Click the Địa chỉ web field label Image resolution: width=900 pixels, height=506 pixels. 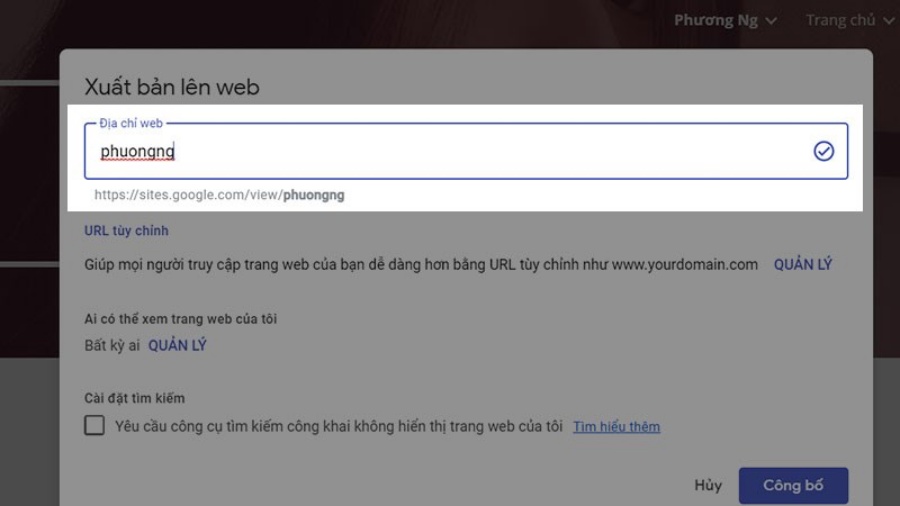coord(131,123)
